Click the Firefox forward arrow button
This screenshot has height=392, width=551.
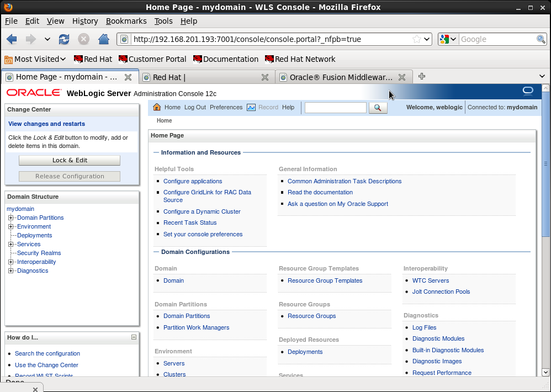point(31,39)
